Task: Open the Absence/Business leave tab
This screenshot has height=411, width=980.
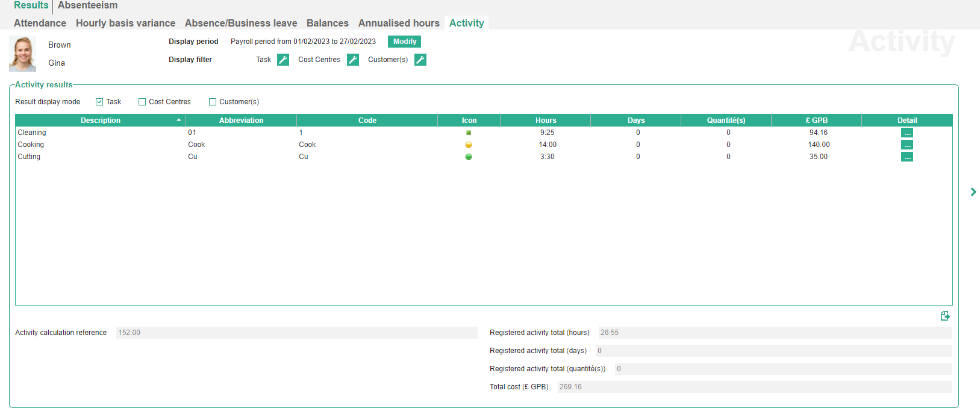Action: point(241,23)
